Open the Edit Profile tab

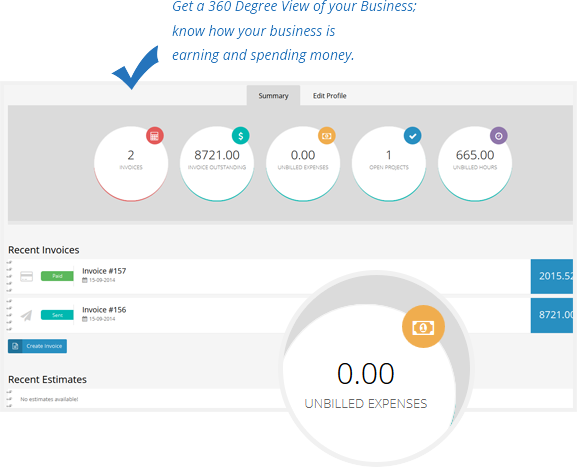(330, 96)
